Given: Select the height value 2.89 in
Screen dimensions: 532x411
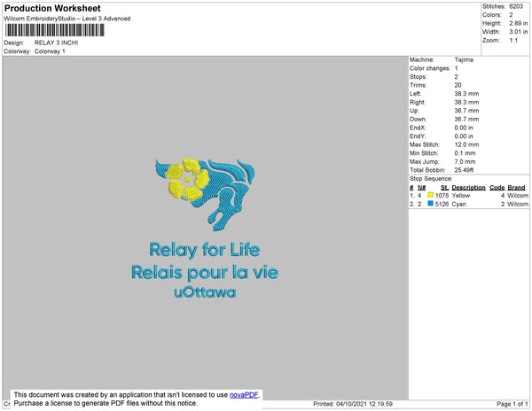Looking at the screenshot, I should coord(519,23).
